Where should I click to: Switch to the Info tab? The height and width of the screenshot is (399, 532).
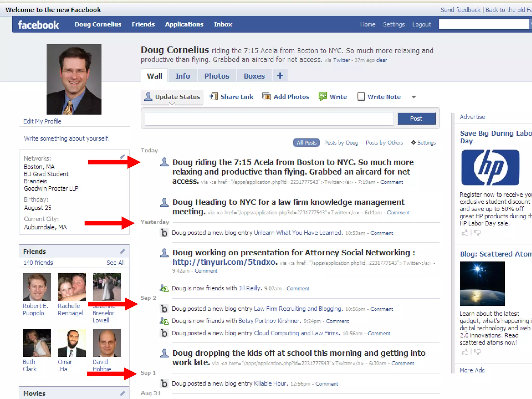coord(183,76)
